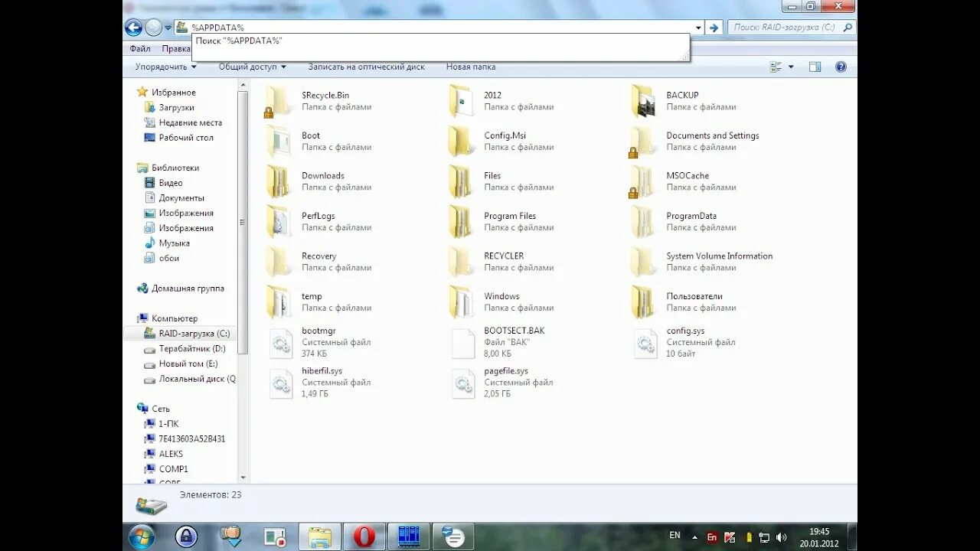The height and width of the screenshot is (551, 980).
Task: Click the search box Поиск: RAID-загрузка (C:)
Action: click(x=791, y=28)
